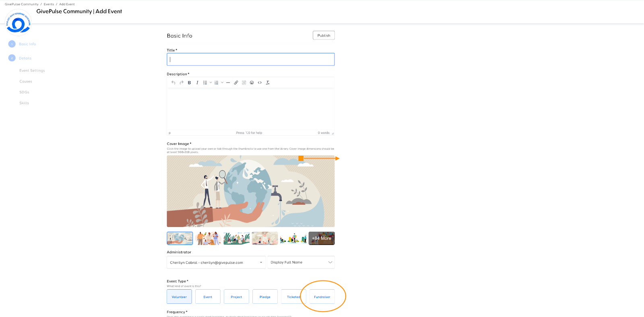Click the 'p' element path in editor
The height and width of the screenshot is (317, 644).
pos(170,133)
